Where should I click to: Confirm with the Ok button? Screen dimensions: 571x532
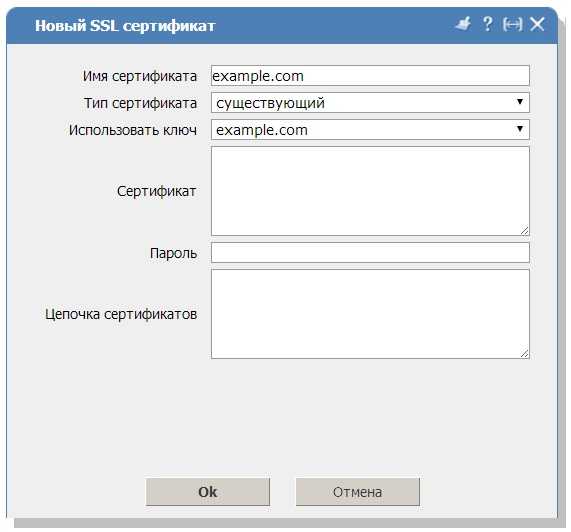(208, 492)
